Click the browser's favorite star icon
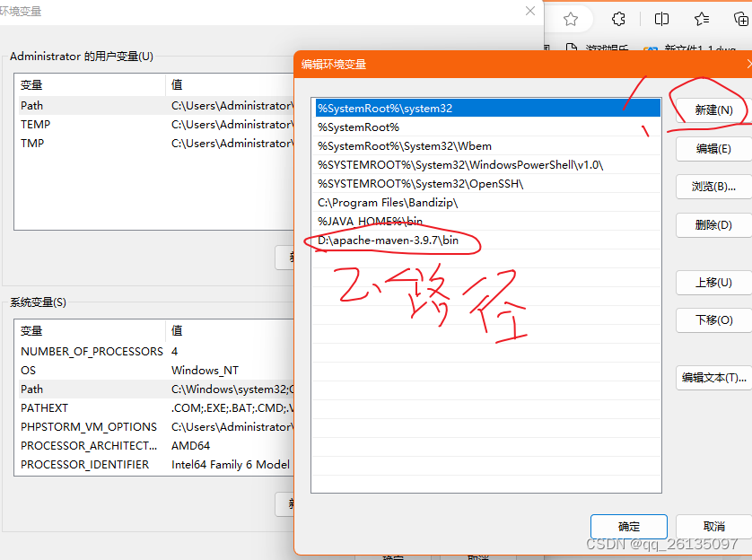Screen dimensions: 752x560 tap(570, 19)
